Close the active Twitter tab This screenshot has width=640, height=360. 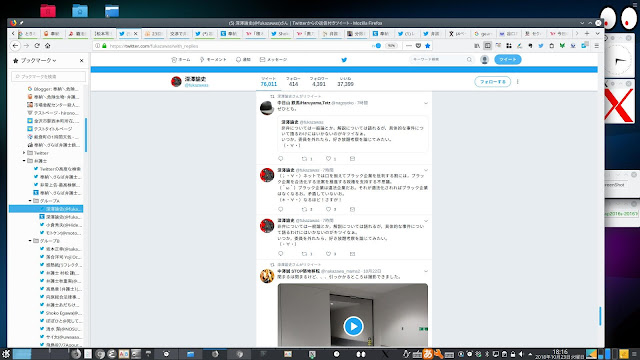(136, 33)
